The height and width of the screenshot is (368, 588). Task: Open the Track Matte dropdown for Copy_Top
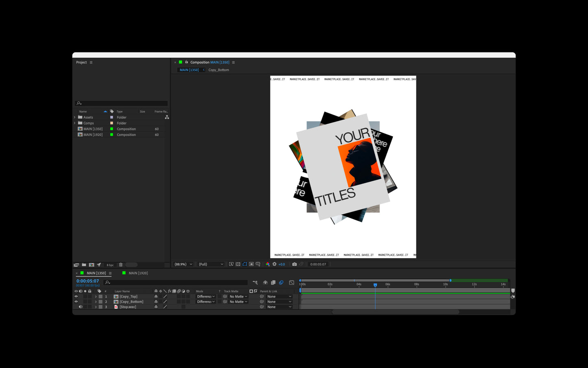[x=238, y=296]
